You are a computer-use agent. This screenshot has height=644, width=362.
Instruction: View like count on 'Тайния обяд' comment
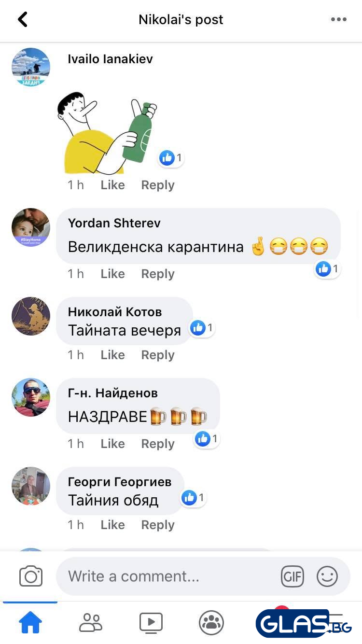click(194, 498)
